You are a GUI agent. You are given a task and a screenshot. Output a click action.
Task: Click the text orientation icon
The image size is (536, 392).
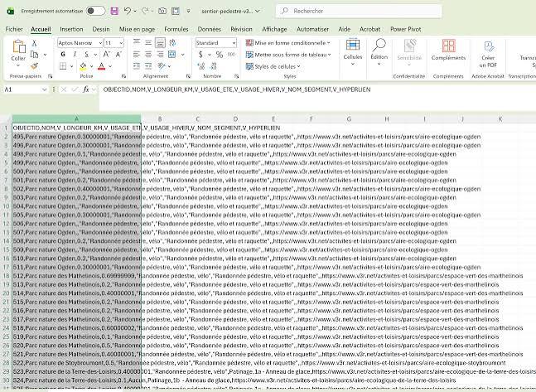[161, 65]
